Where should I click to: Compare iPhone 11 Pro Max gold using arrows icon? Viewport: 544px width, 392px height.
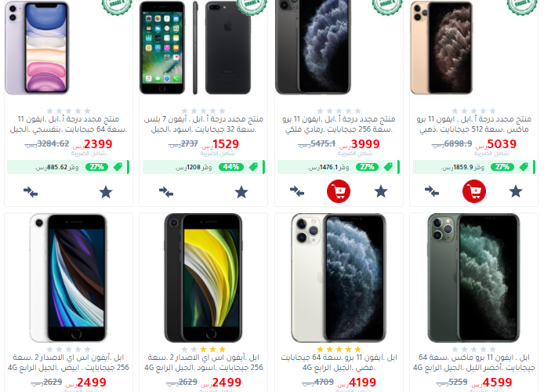(432, 191)
